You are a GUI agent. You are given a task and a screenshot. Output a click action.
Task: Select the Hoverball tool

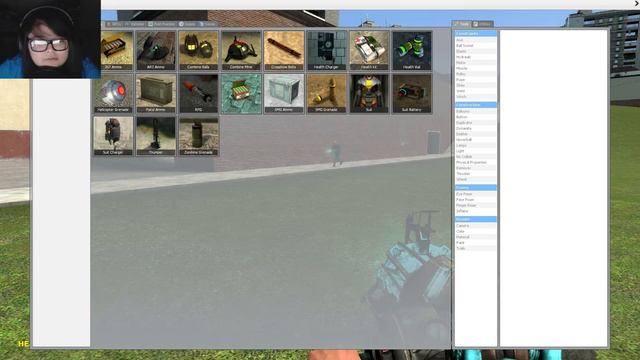tap(476, 140)
